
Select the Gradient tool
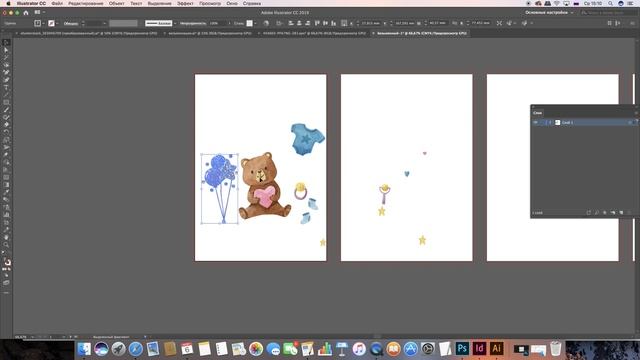(x=6, y=185)
